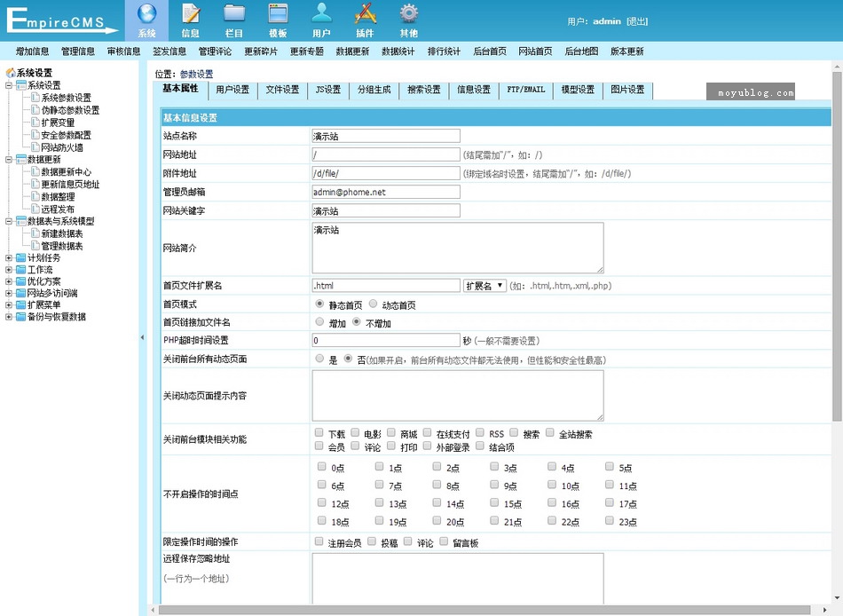Expand the 扩展菜单 tree node
Screen dimensions: 843x616
(9, 305)
